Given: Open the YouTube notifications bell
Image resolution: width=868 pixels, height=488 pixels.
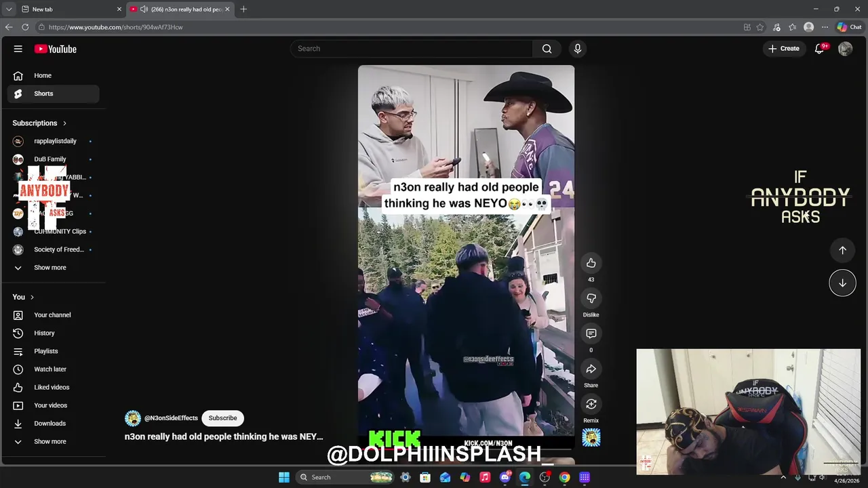Looking at the screenshot, I should coord(819,49).
